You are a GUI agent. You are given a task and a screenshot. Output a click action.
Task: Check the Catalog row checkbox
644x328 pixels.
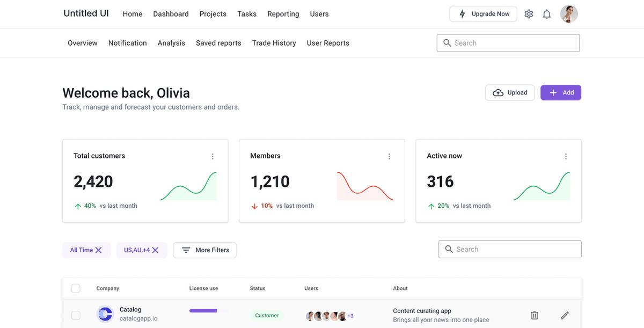[76, 315]
